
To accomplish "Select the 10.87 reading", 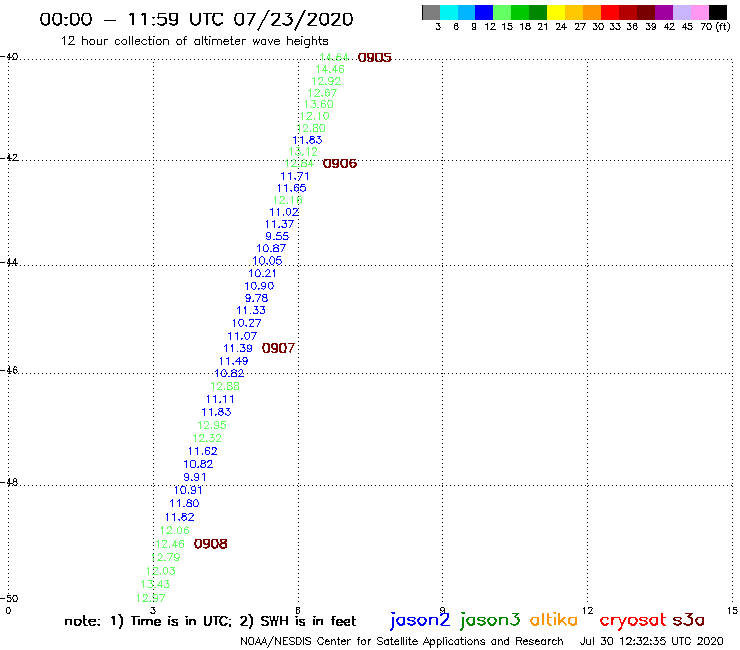I will tap(271, 248).
